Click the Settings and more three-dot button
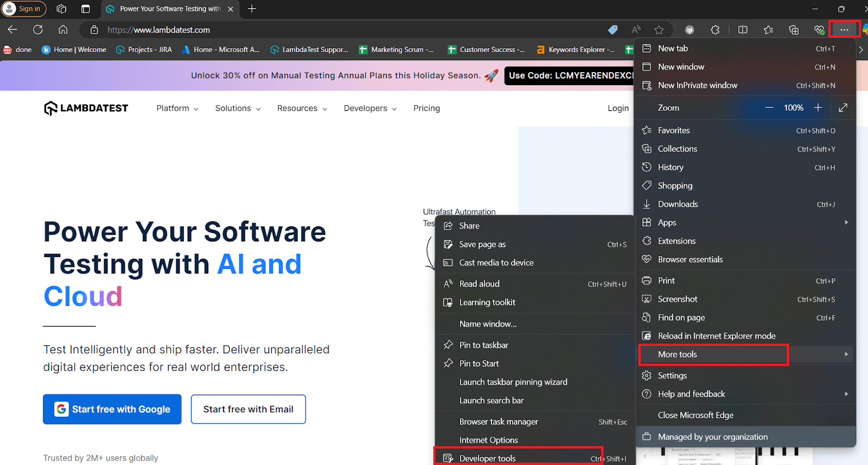 tap(844, 30)
